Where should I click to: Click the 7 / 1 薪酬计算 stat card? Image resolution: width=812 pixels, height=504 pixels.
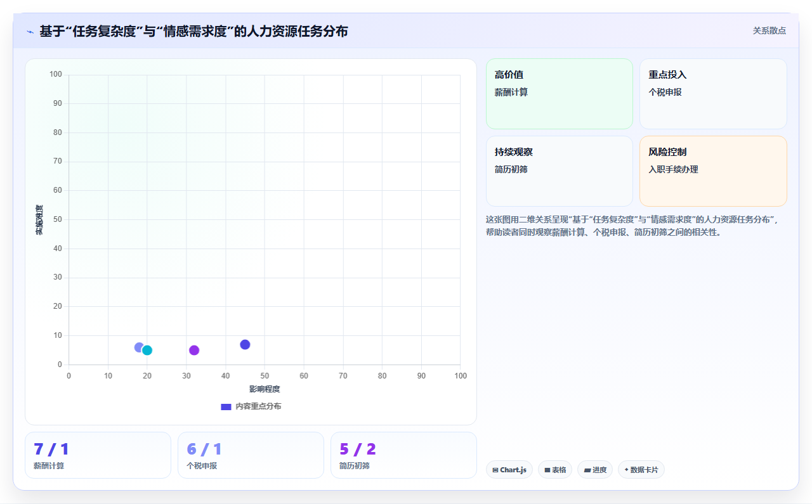98,455
